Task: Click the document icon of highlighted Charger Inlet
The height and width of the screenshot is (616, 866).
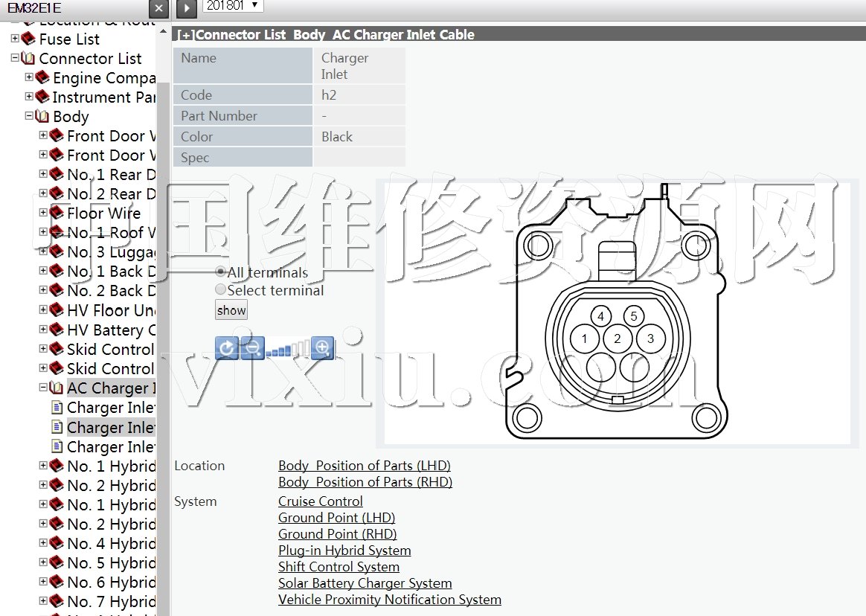Action: tap(57, 427)
